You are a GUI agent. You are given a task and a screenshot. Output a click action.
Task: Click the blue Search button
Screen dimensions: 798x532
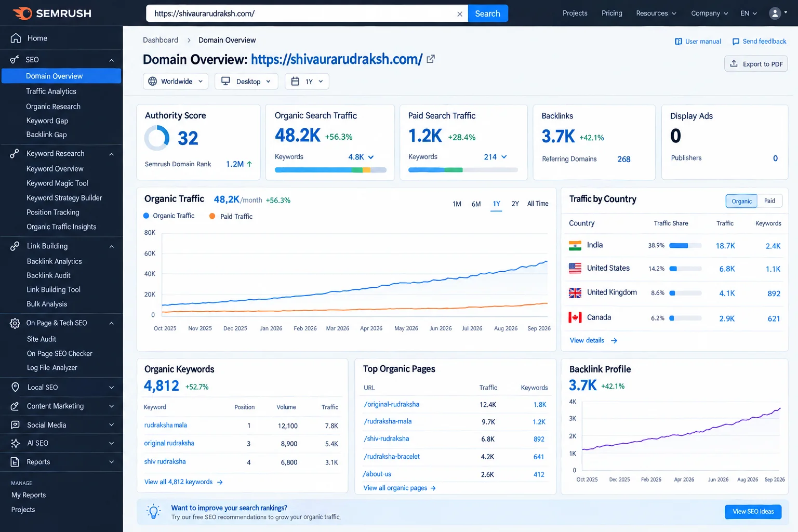[x=487, y=14]
